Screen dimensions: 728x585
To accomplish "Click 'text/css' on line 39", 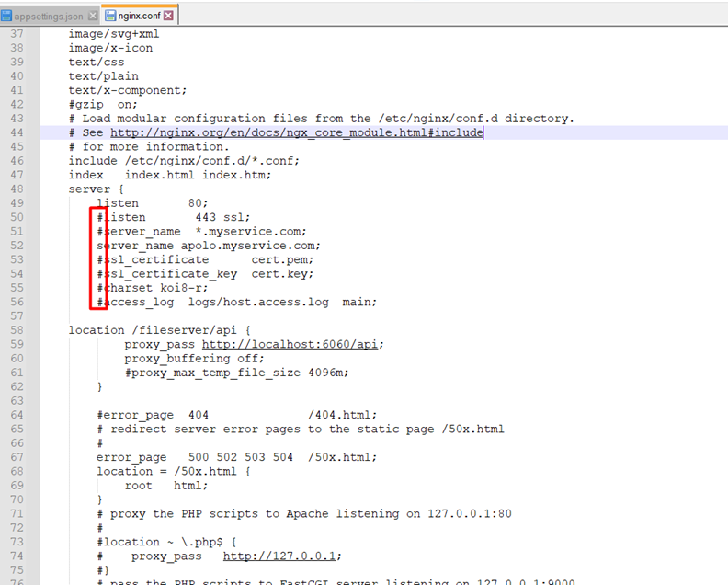I will [97, 62].
